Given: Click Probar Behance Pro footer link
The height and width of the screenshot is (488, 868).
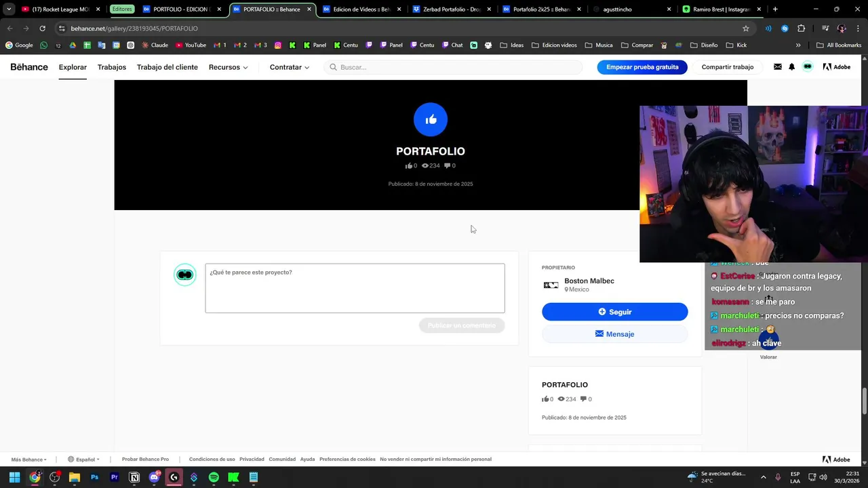Looking at the screenshot, I should pyautogui.click(x=145, y=460).
